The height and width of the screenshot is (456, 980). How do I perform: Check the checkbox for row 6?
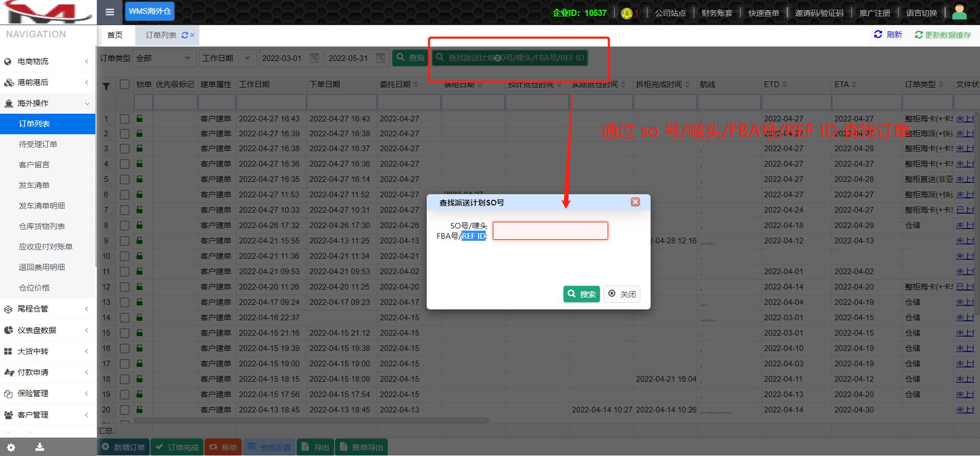coord(124,195)
